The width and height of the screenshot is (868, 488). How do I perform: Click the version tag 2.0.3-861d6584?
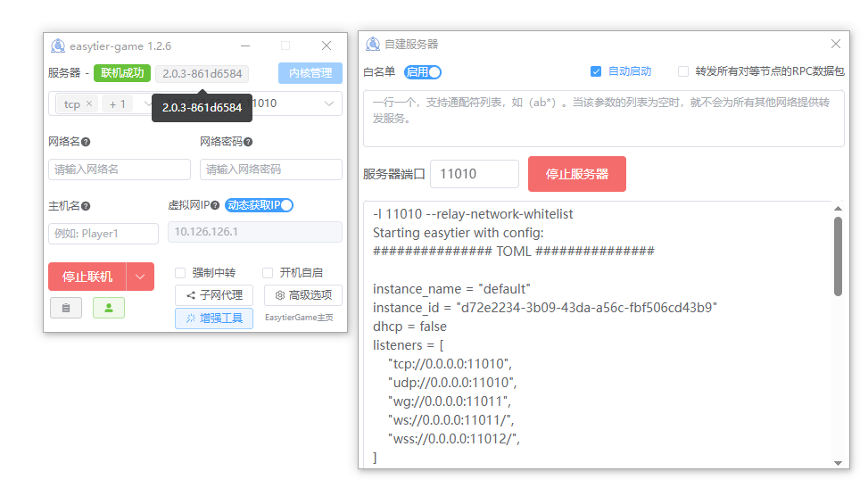point(202,74)
